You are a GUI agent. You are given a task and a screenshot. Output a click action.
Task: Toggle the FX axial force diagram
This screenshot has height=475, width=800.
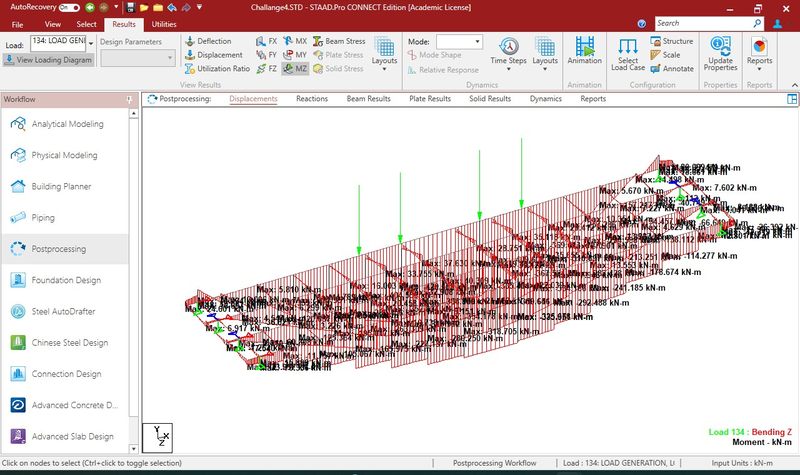pyautogui.click(x=266, y=41)
